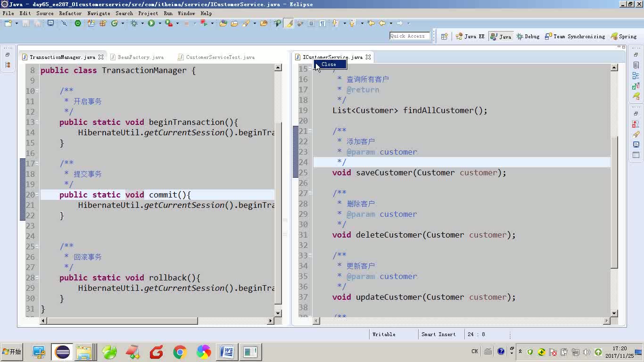Click the Chrome icon in the taskbar

click(x=180, y=352)
